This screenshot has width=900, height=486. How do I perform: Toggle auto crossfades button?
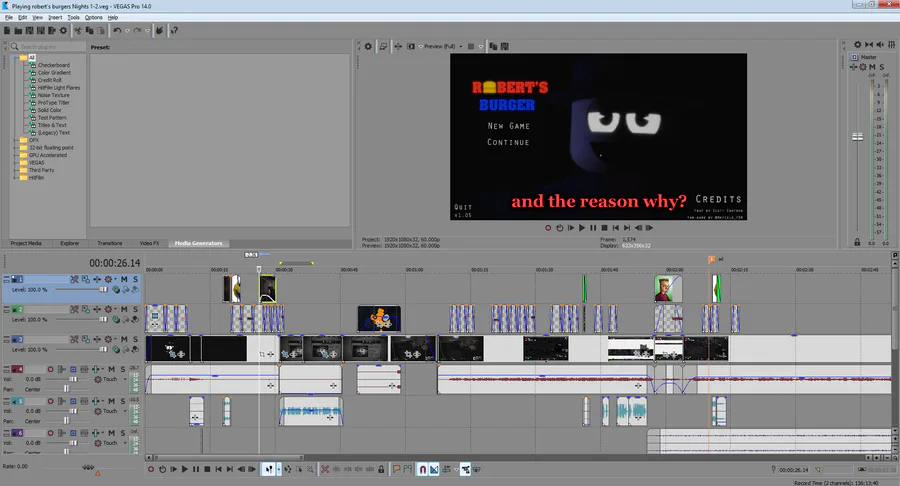click(x=434, y=469)
